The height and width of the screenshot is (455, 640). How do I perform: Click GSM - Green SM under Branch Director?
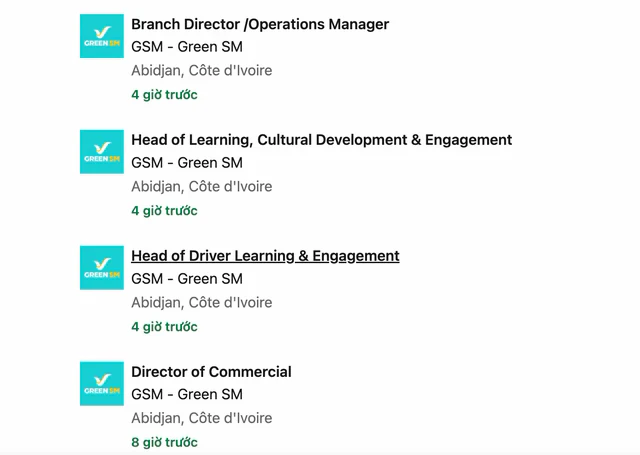pos(187,47)
